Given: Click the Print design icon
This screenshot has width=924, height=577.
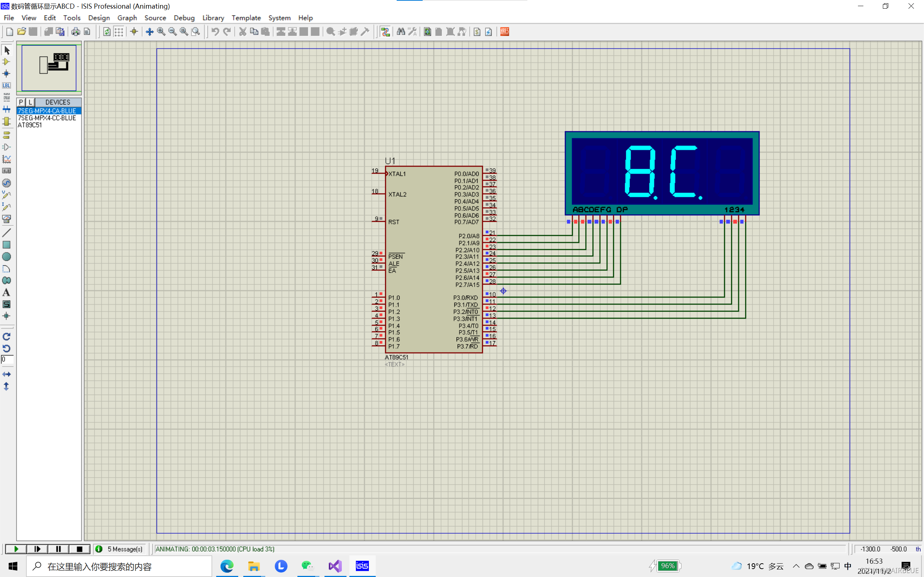Looking at the screenshot, I should click(75, 32).
